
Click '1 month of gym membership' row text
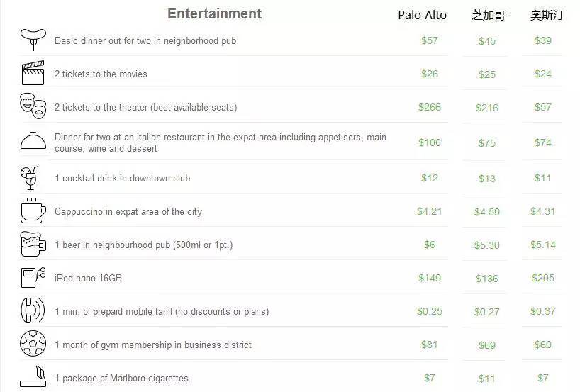click(x=153, y=345)
